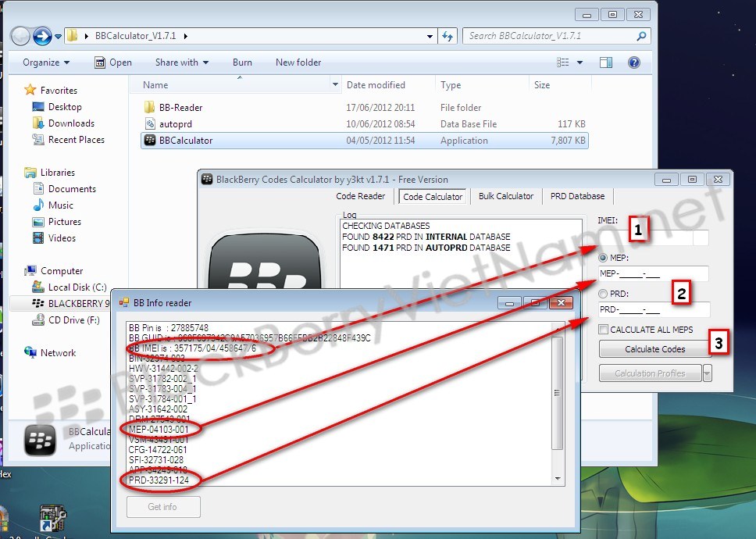
Task: Click the New folder button
Action: click(x=298, y=62)
